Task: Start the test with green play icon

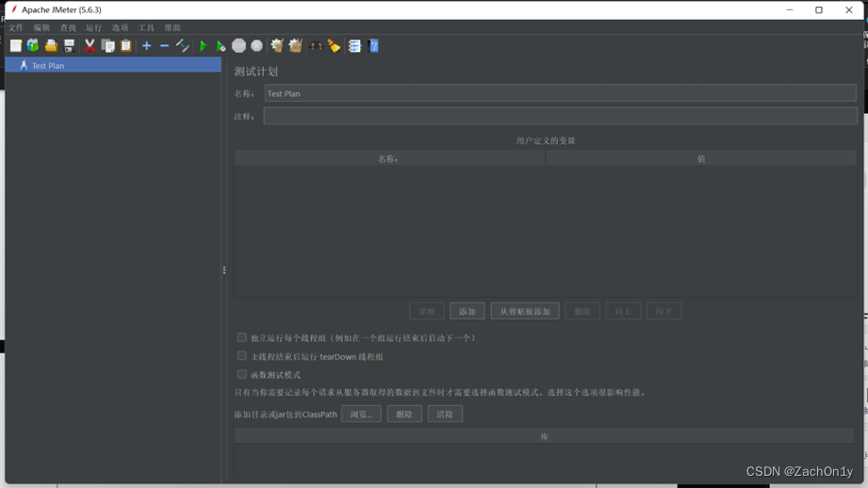Action: point(204,46)
